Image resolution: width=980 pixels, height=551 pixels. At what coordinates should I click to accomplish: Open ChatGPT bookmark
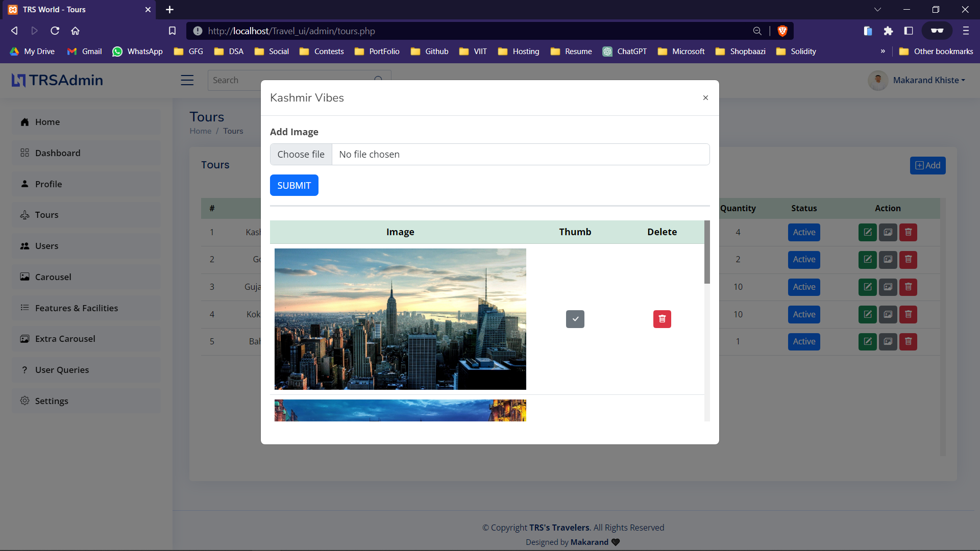coord(624,52)
